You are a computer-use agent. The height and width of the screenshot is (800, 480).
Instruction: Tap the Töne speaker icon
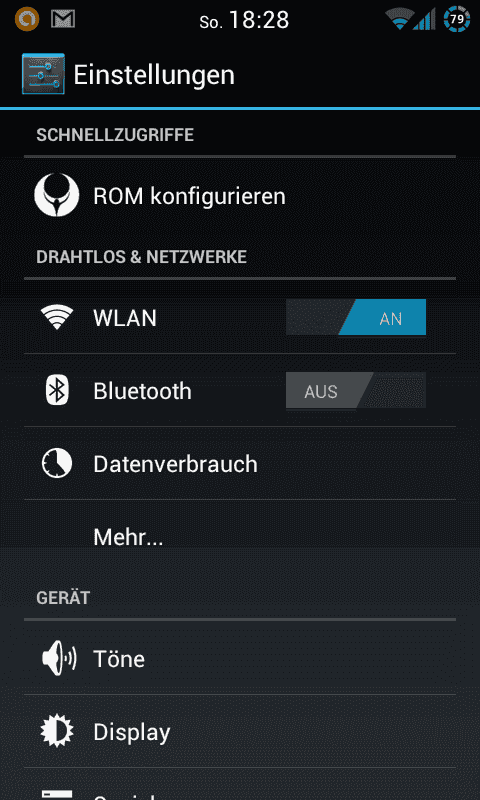click(x=58, y=659)
